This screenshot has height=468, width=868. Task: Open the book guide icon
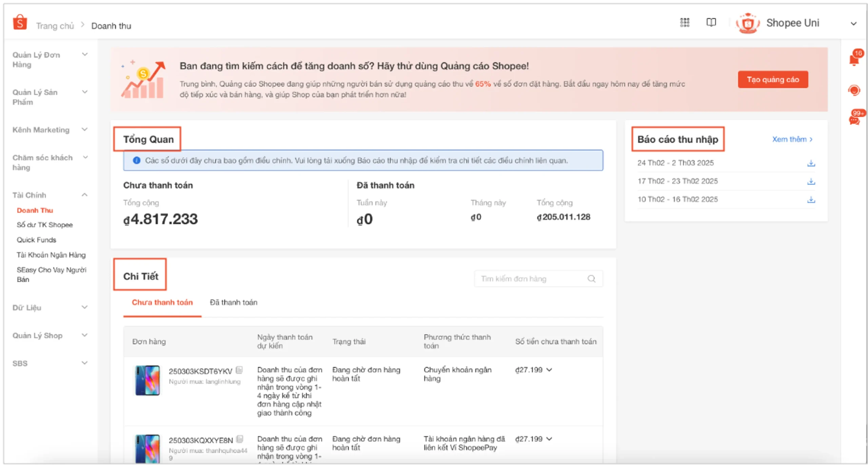711,22
